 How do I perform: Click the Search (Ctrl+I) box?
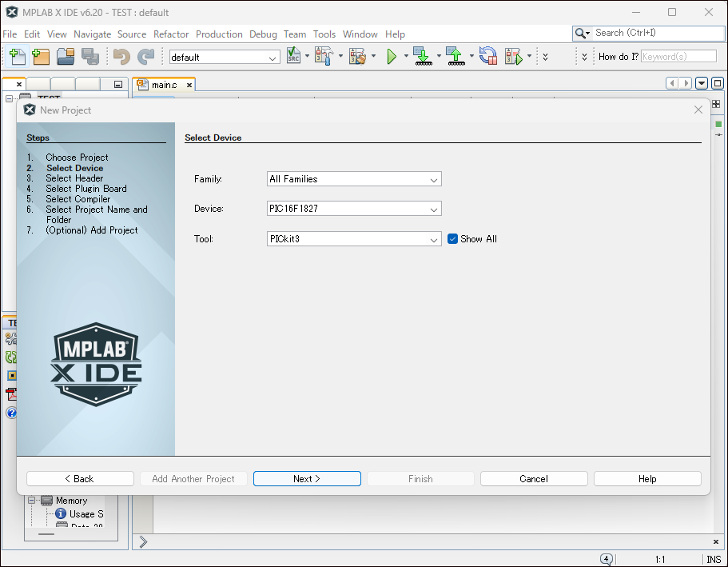658,33
